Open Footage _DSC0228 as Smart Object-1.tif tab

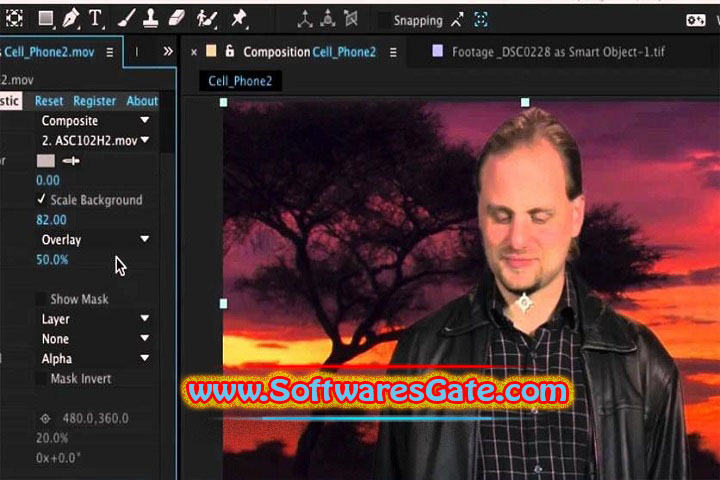click(558, 52)
